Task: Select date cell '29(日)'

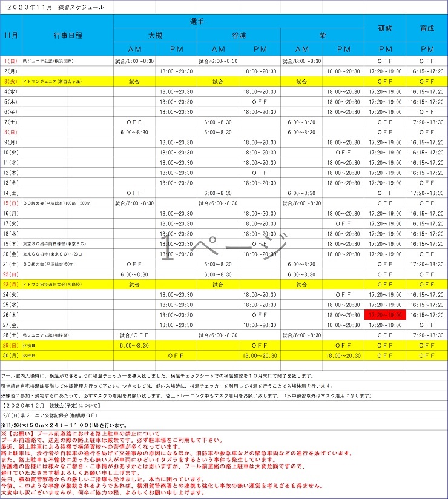Action: point(11,345)
